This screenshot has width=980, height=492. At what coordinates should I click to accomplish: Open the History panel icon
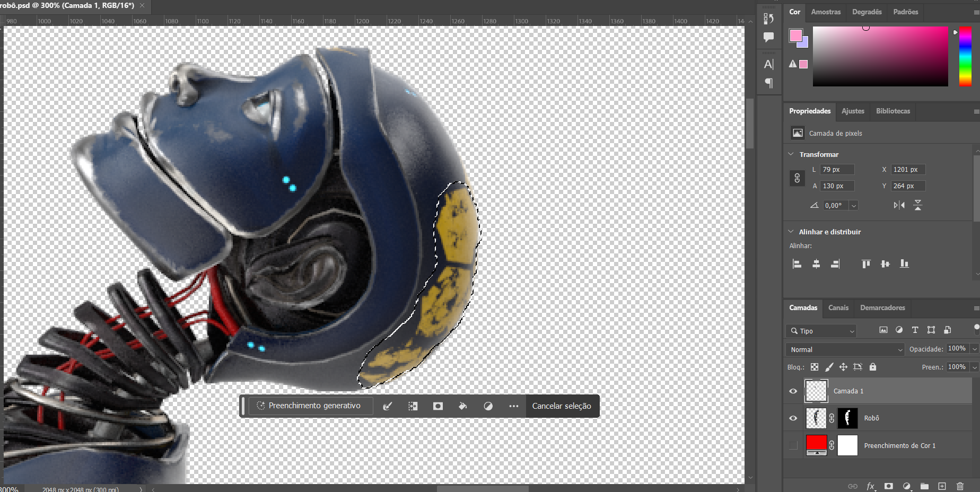(x=768, y=19)
